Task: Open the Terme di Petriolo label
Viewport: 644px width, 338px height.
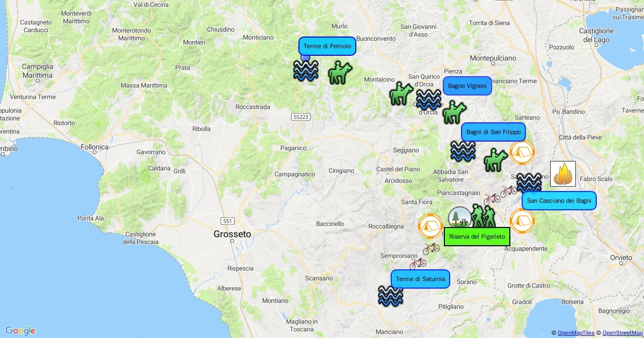Action: pyautogui.click(x=327, y=46)
